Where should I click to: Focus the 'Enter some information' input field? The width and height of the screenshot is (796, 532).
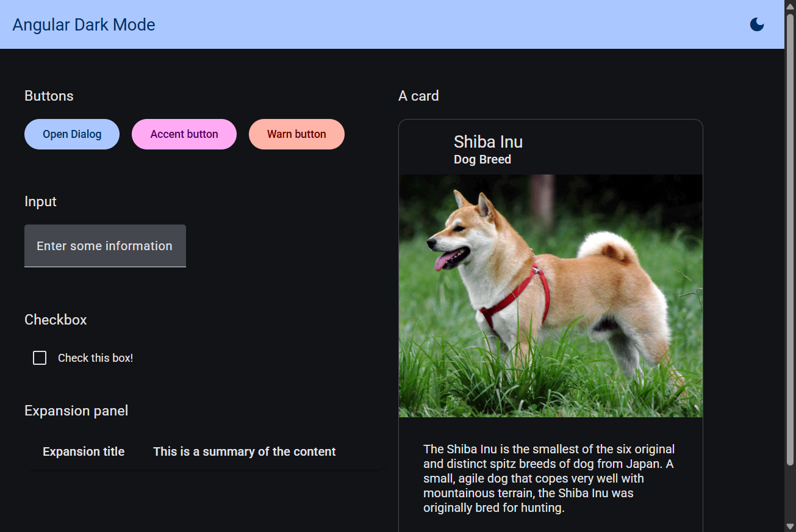[x=105, y=246]
